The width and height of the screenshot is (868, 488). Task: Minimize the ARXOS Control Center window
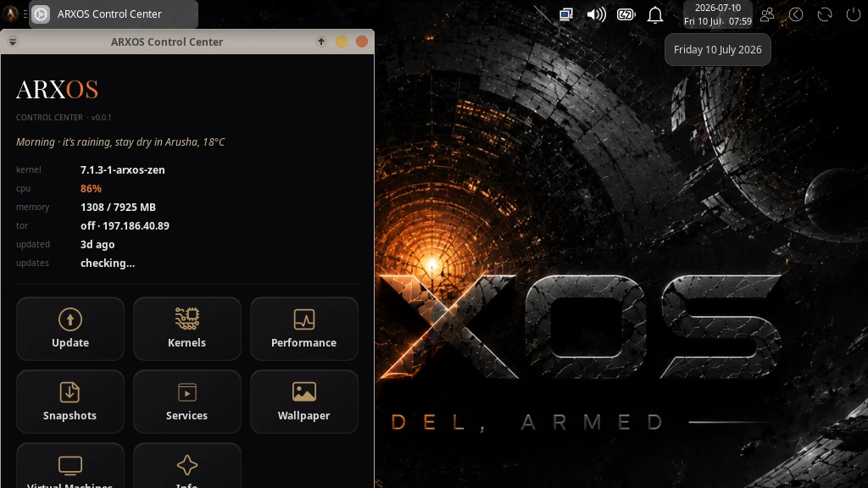click(x=342, y=42)
